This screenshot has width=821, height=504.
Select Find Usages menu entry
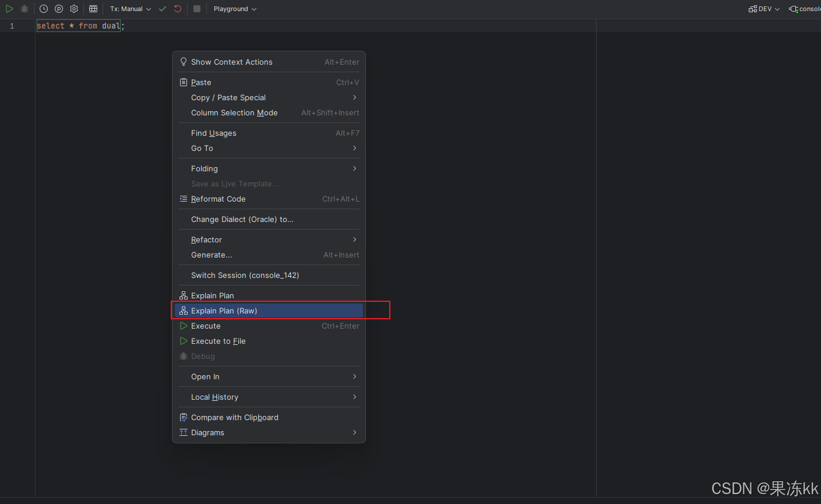pos(269,133)
